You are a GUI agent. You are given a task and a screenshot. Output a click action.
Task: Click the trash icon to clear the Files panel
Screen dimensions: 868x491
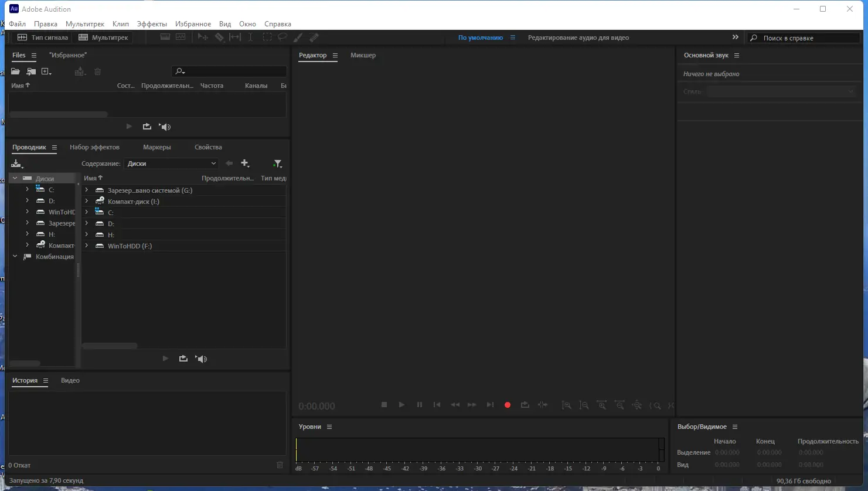click(97, 71)
